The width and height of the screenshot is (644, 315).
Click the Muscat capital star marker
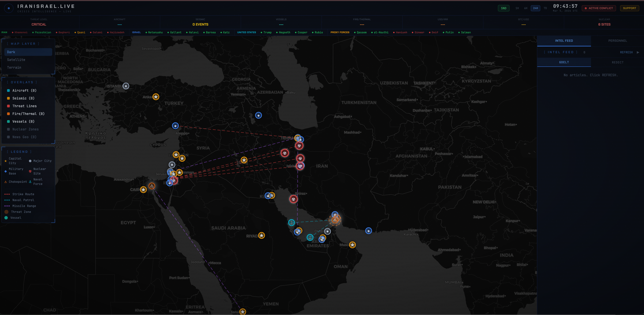click(352, 245)
